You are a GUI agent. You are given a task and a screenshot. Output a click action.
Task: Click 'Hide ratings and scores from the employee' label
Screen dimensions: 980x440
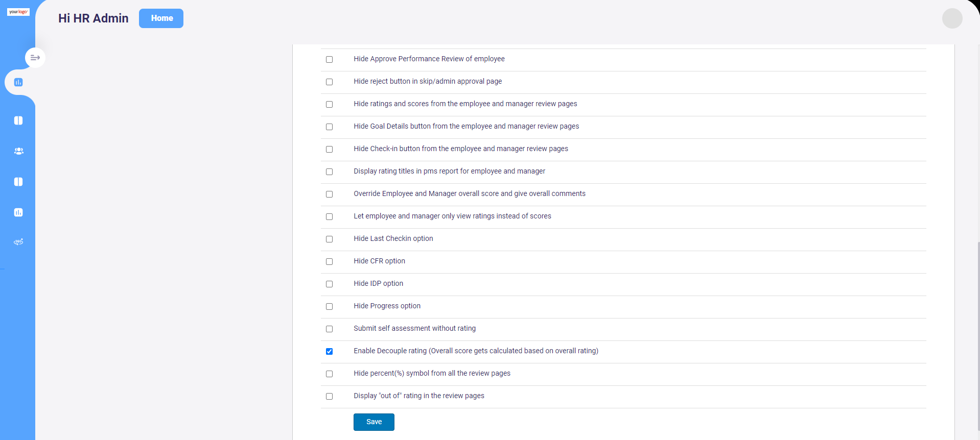(x=465, y=104)
